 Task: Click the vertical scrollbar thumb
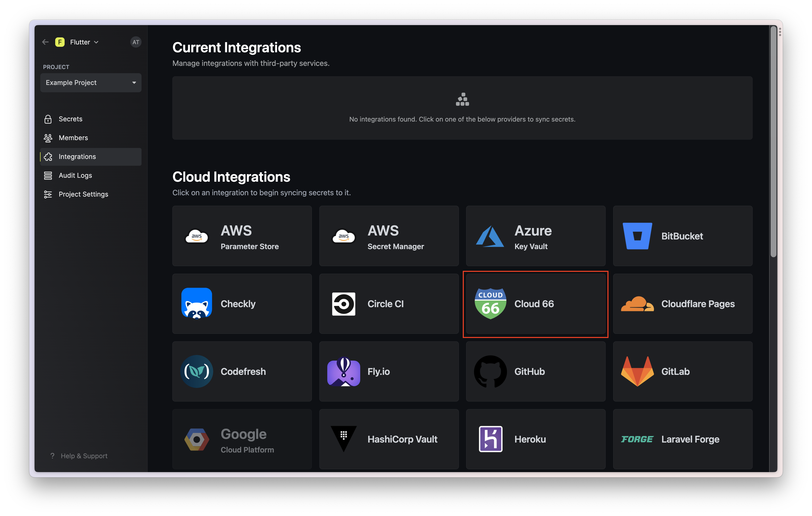pos(773,142)
